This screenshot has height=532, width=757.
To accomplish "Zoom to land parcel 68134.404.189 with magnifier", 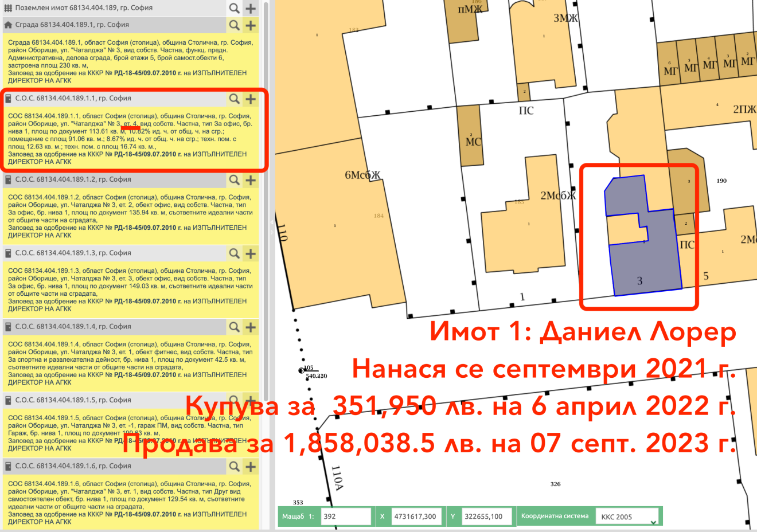I will pyautogui.click(x=235, y=8).
